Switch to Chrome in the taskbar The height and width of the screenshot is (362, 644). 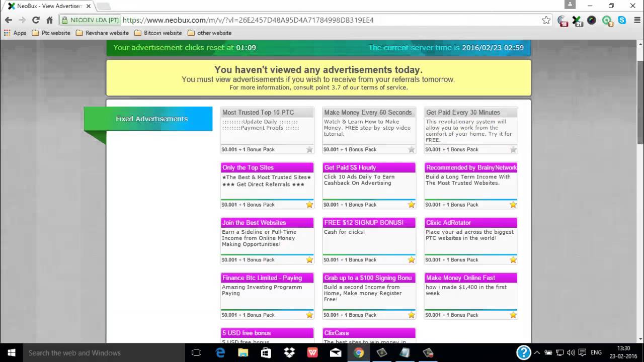pyautogui.click(x=359, y=353)
